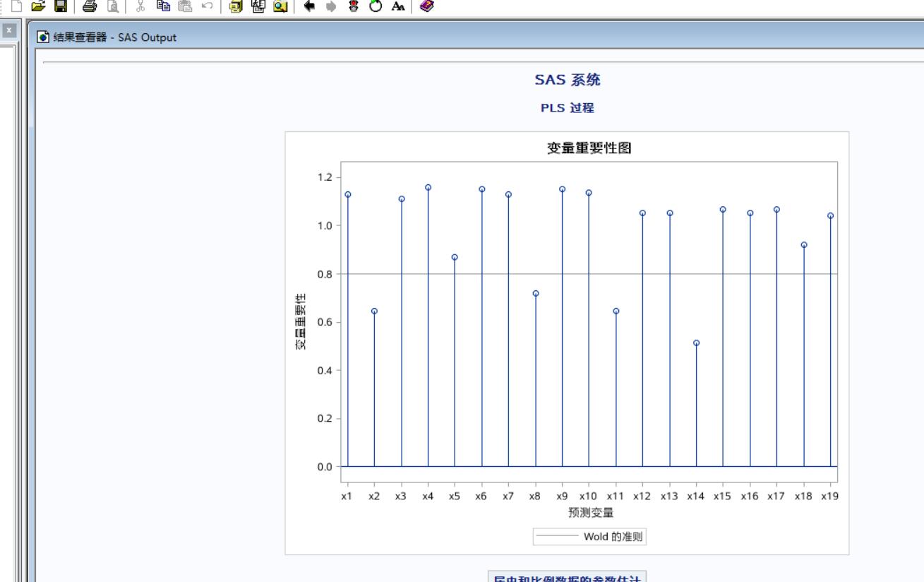
Task: Go back with the left arrow
Action: point(308,6)
